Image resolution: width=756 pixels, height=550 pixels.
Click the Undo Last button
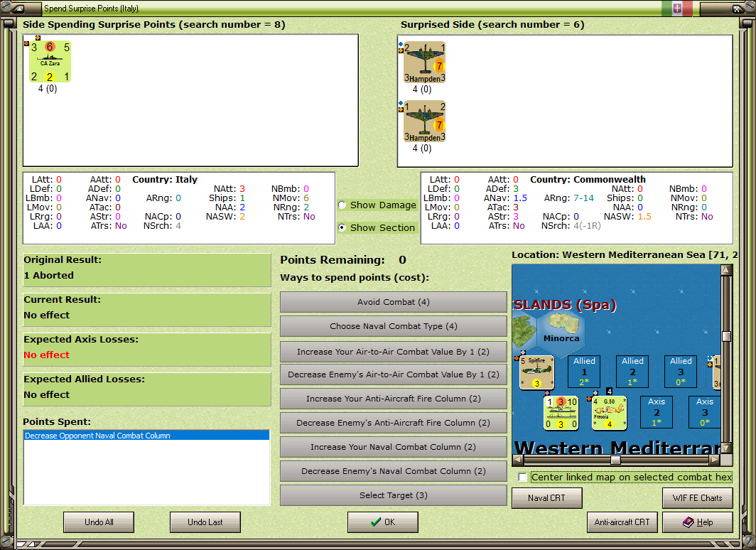click(x=205, y=522)
